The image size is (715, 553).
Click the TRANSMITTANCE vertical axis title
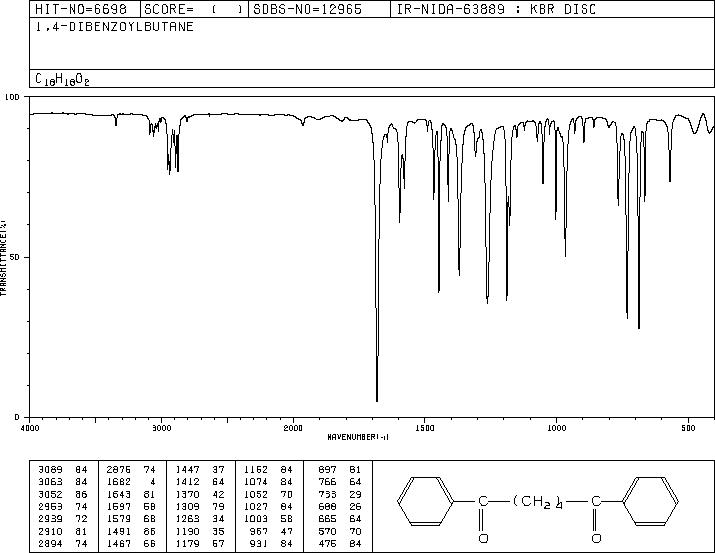(3, 258)
